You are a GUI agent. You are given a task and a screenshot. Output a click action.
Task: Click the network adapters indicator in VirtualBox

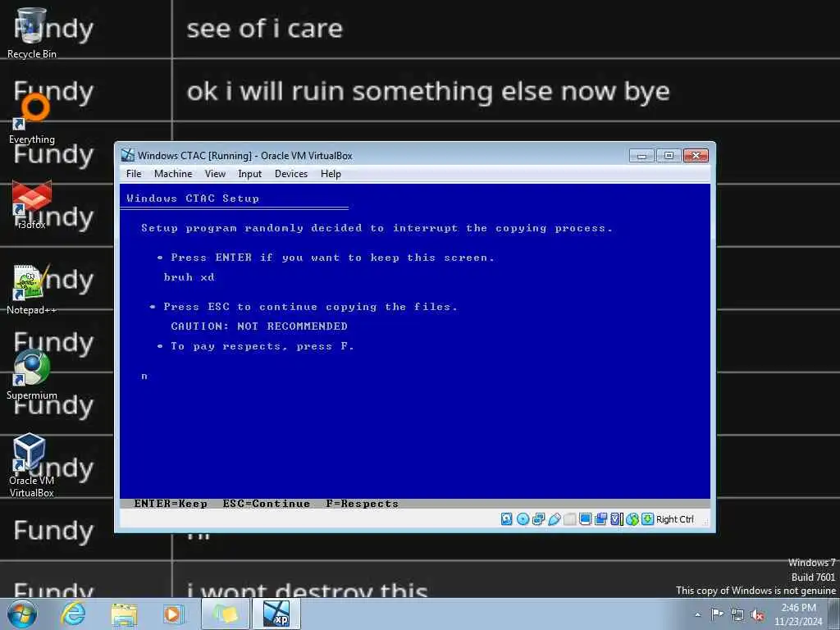tap(538, 519)
